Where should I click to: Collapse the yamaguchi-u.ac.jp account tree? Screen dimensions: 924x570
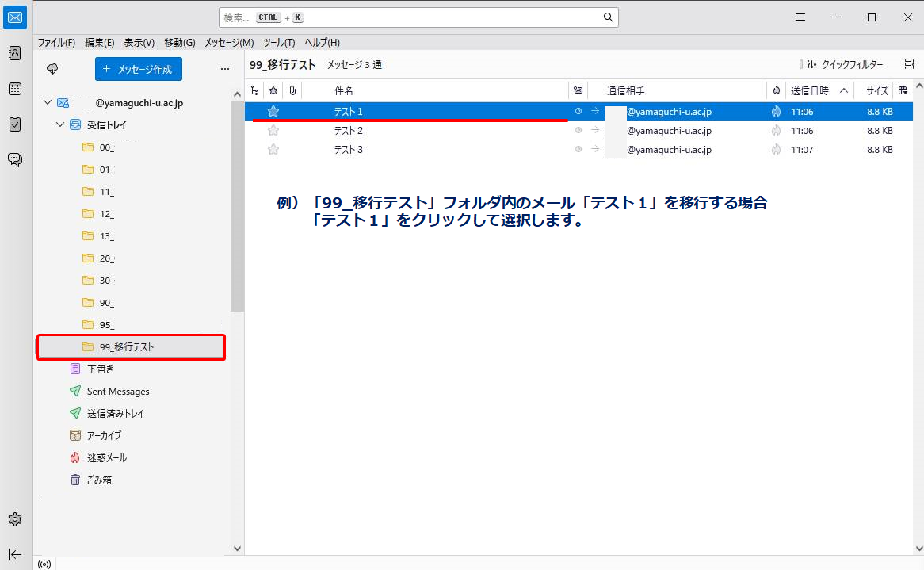point(48,102)
